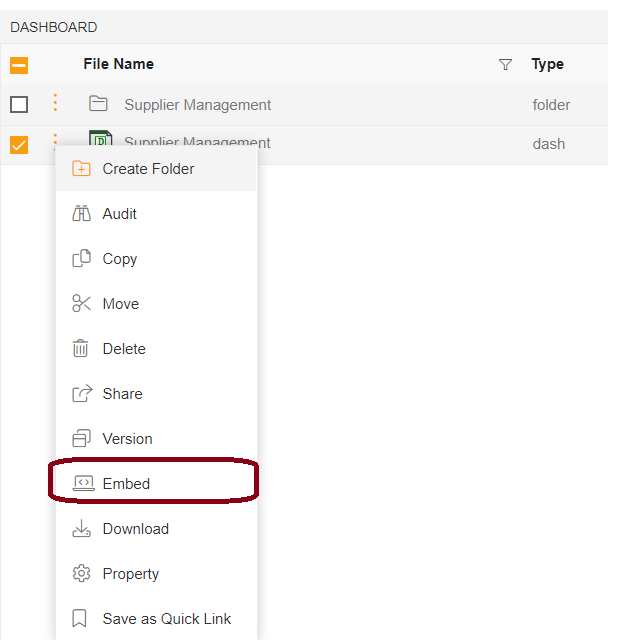This screenshot has width=635, height=640.
Task: Open three-dot menu for Supplier Management folder
Action: pos(55,102)
